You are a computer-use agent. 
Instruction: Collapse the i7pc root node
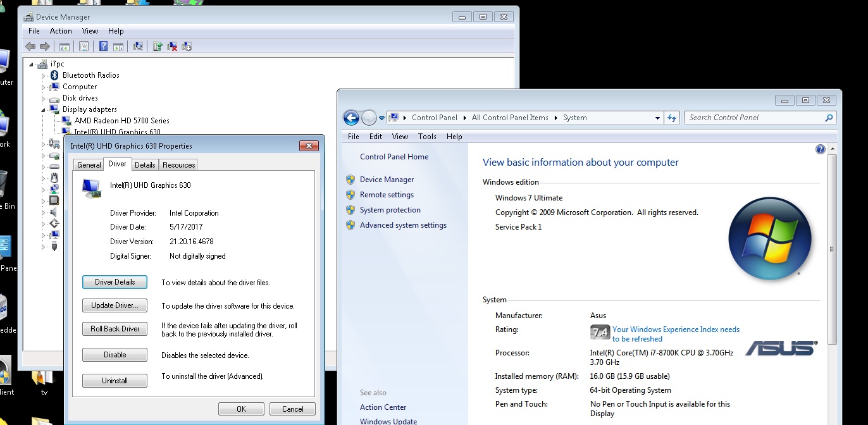coord(32,64)
